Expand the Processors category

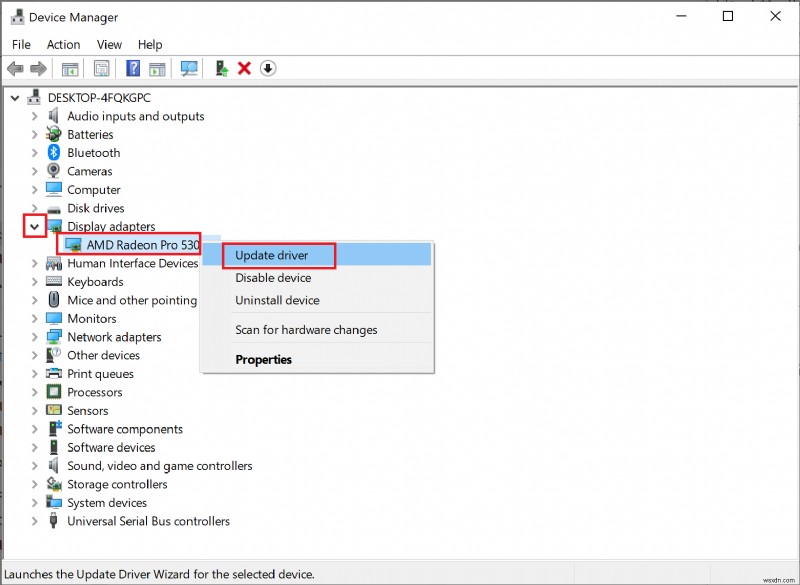[x=34, y=392]
